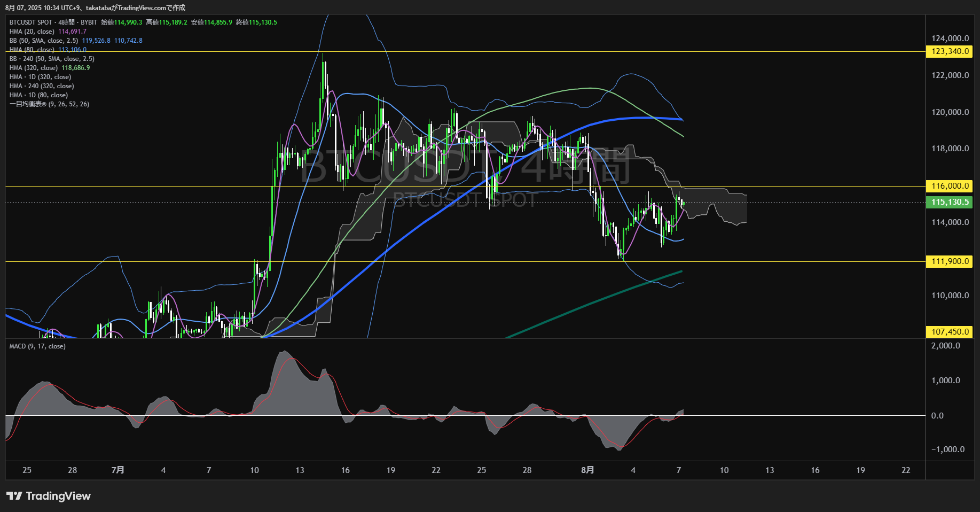
Task: Click the 8月 label on time axis
Action: (587, 470)
